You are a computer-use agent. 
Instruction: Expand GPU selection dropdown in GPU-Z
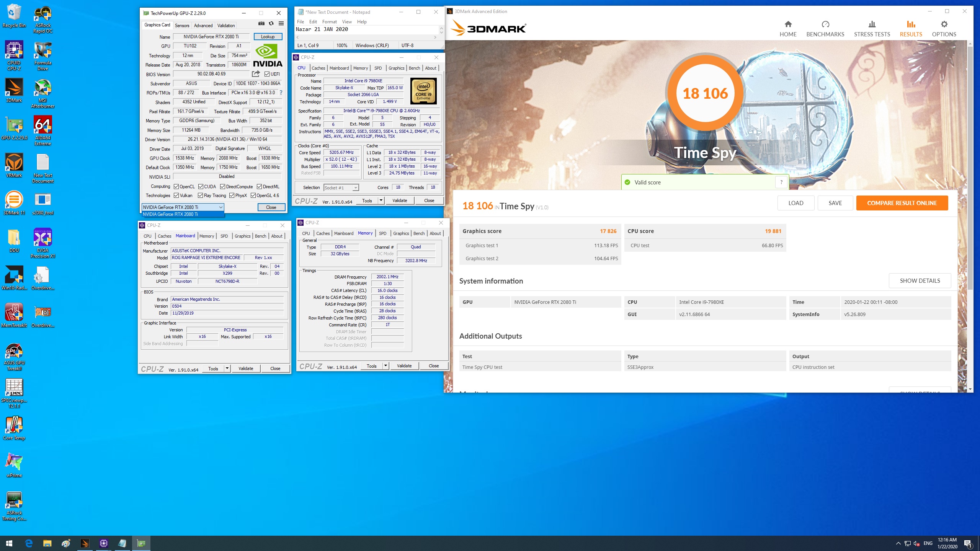(x=220, y=207)
